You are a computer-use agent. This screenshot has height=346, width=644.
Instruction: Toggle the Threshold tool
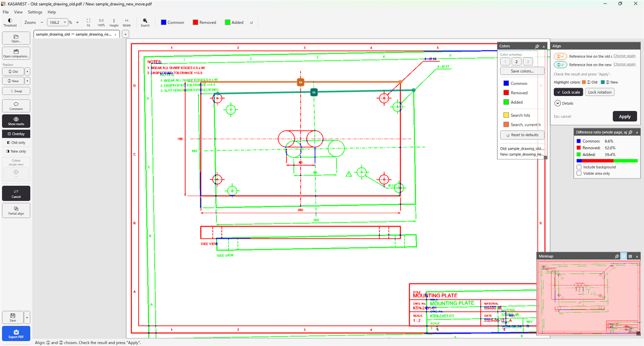pyautogui.click(x=10, y=22)
